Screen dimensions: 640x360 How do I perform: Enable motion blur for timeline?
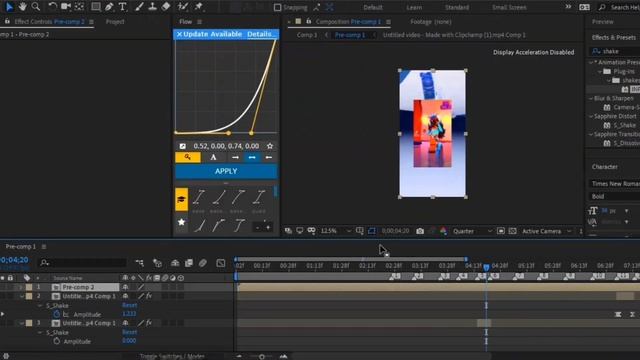(203, 263)
